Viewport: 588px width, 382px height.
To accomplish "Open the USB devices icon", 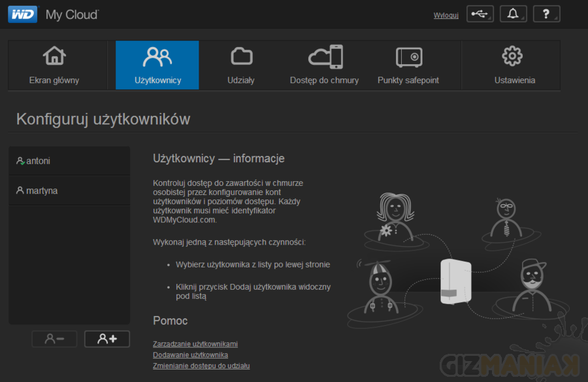I will click(480, 14).
